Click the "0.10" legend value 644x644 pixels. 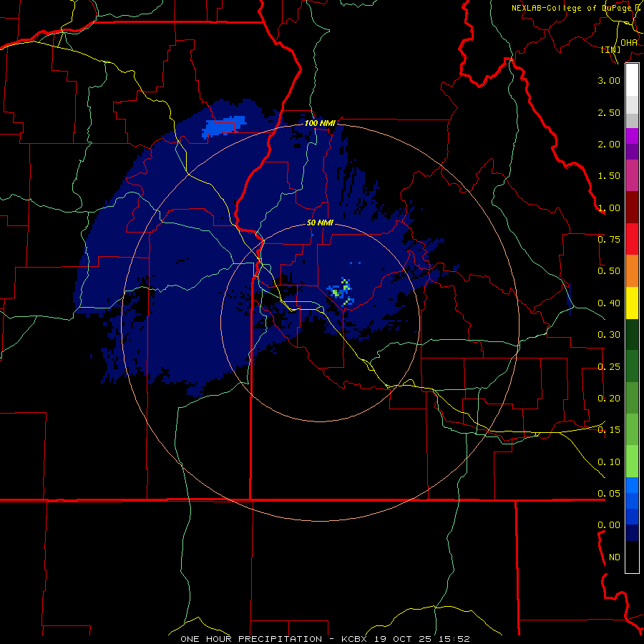(609, 462)
